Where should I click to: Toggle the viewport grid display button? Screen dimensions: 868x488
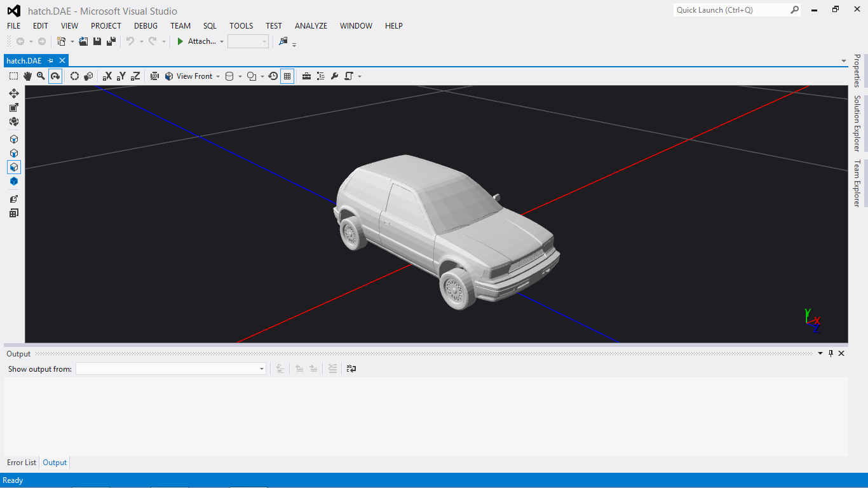287,76
